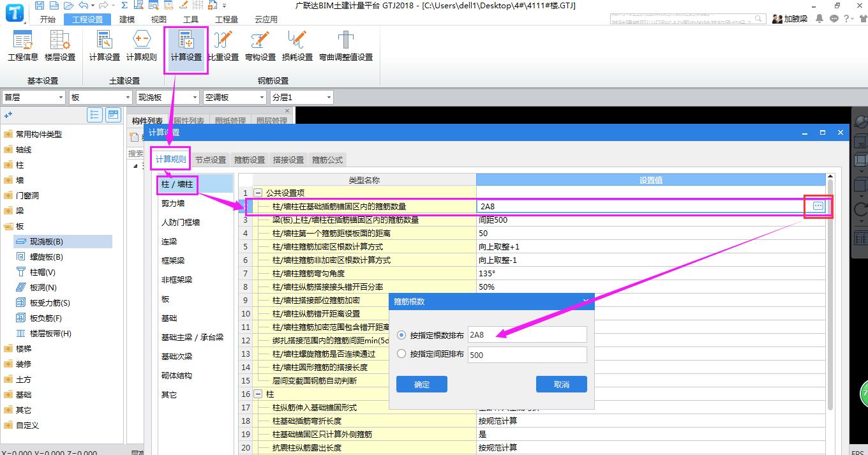The width and height of the screenshot is (868, 455).
Task: Open 箍筋设置 tab in dialog
Action: click(x=250, y=160)
